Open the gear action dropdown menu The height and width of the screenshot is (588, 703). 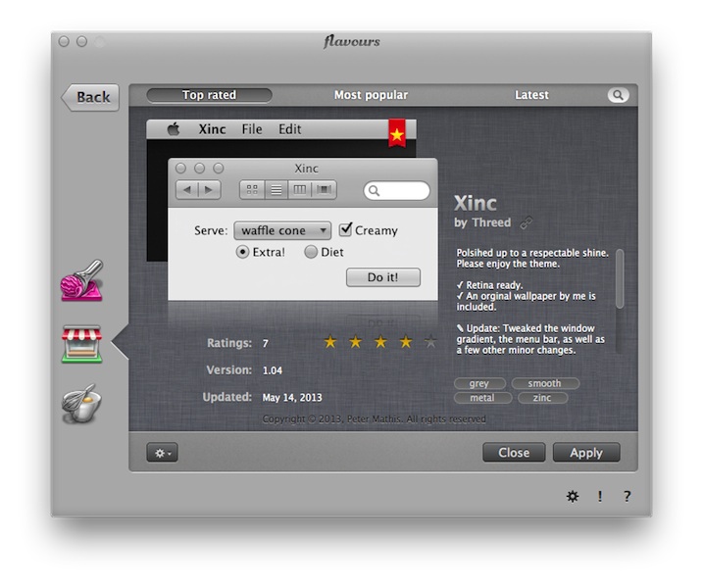162,453
